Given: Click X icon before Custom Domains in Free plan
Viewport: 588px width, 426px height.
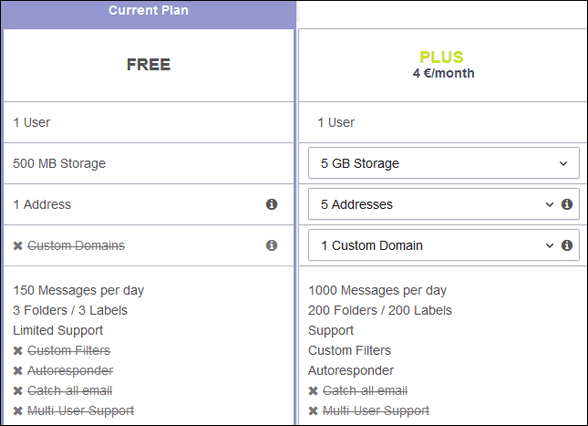Looking at the screenshot, I should (18, 246).
